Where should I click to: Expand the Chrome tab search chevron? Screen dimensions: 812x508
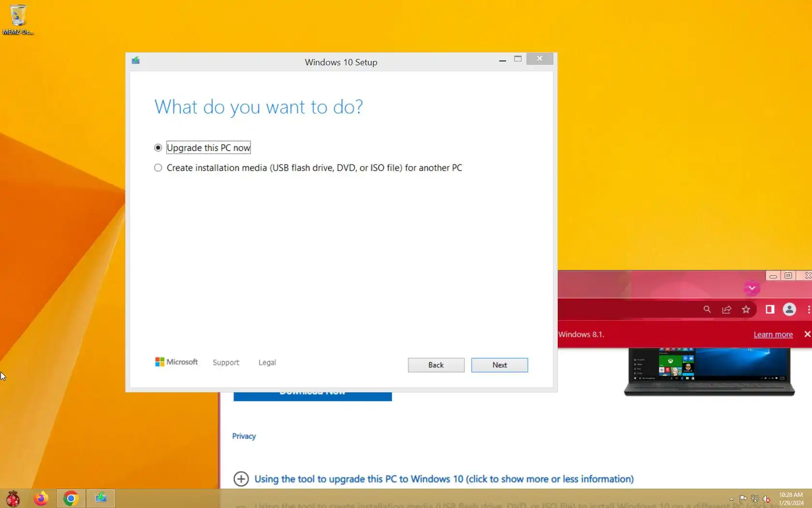(x=752, y=288)
